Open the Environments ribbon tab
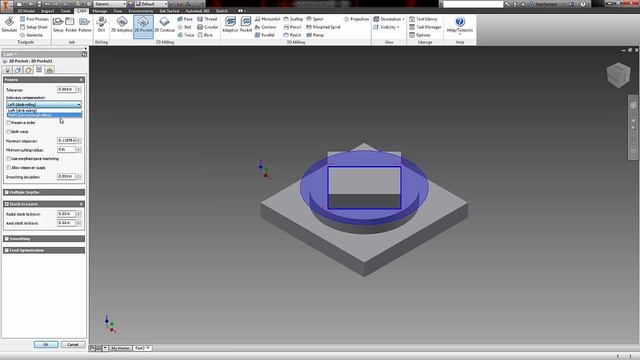The image size is (640, 360). pos(141,11)
